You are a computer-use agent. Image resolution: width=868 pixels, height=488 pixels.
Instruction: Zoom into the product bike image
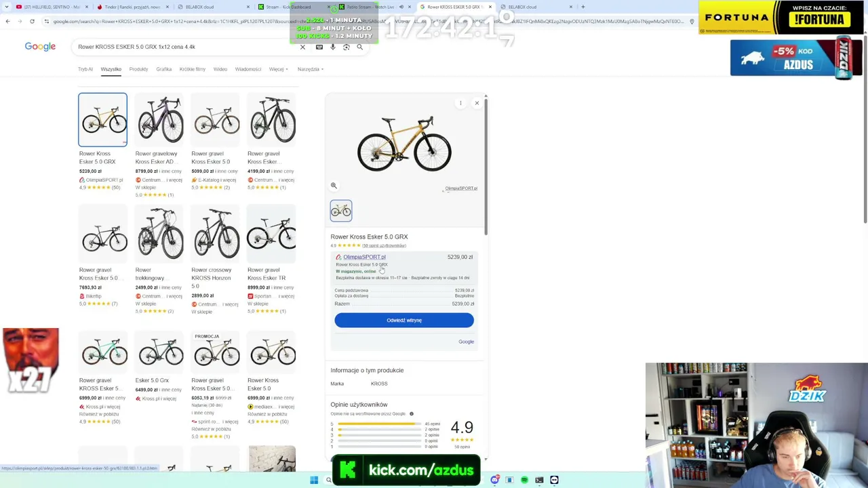coord(334,186)
